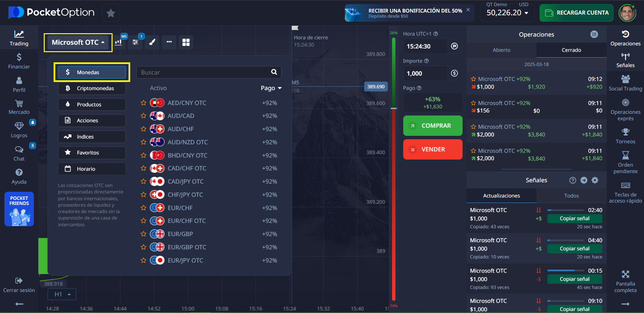Image resolution: width=644 pixels, height=313 pixels.
Task: Click Cerrar sesión logout icon
Action: pos(19,280)
